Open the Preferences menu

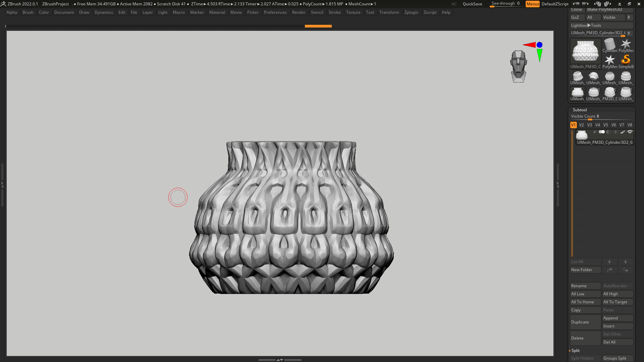tap(275, 12)
